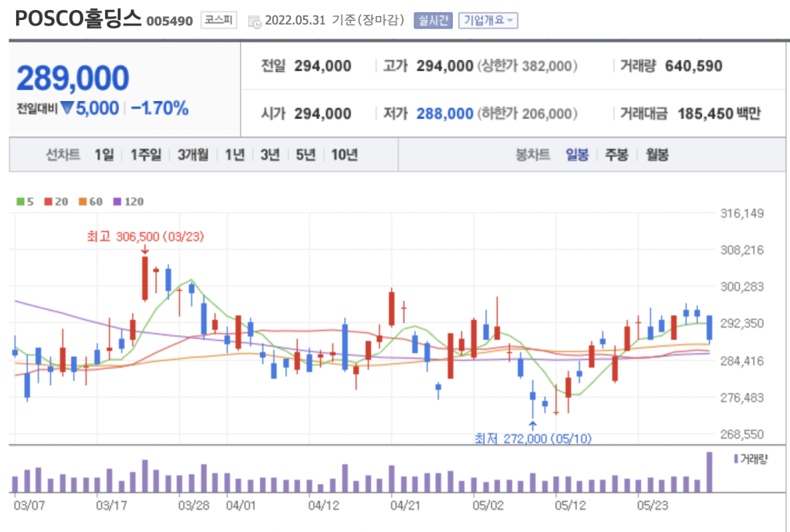Click the calendar icon beside the date
The height and width of the screenshot is (532, 790).
pyautogui.click(x=255, y=22)
